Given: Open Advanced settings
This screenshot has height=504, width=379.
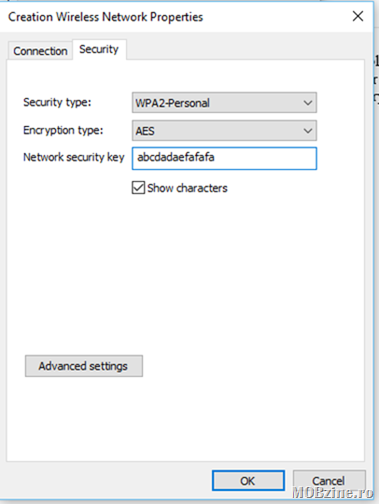Looking at the screenshot, I should (84, 366).
